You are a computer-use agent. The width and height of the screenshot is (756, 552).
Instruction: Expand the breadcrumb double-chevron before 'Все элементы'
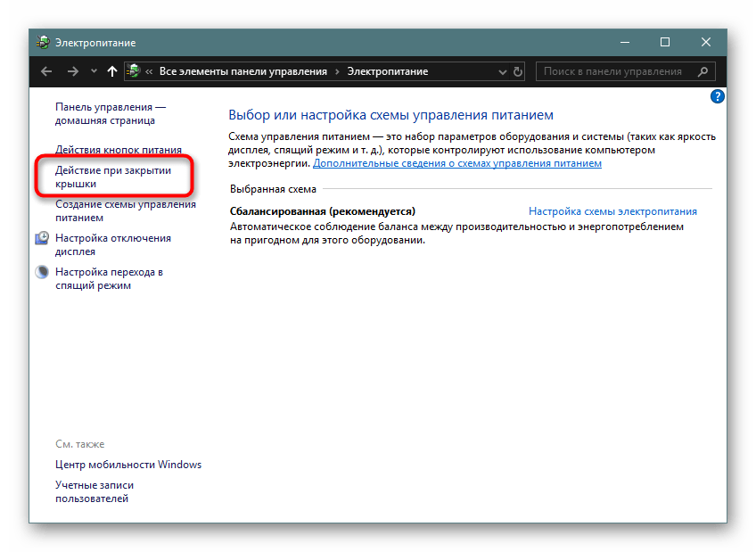coord(150,71)
